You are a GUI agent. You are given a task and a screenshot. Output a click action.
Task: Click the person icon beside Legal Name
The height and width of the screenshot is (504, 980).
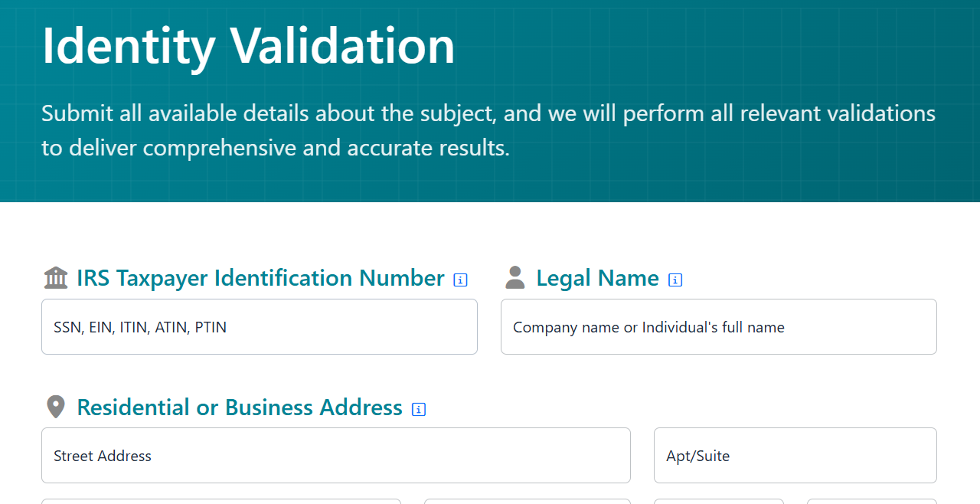[x=515, y=277]
